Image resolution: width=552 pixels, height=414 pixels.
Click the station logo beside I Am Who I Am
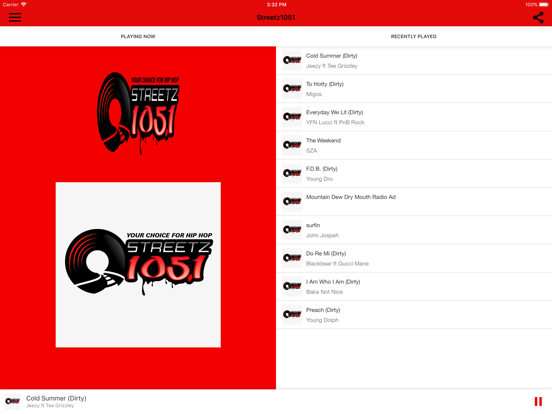[x=292, y=286]
